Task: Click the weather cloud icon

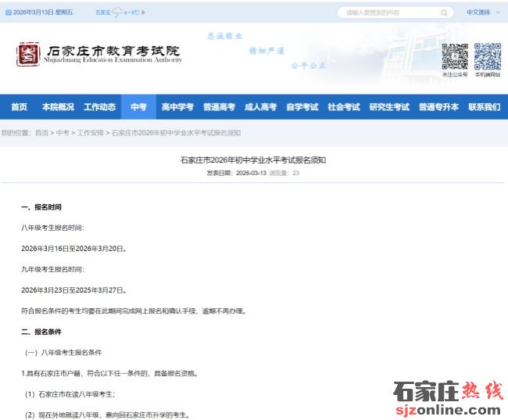Action: [x=117, y=13]
